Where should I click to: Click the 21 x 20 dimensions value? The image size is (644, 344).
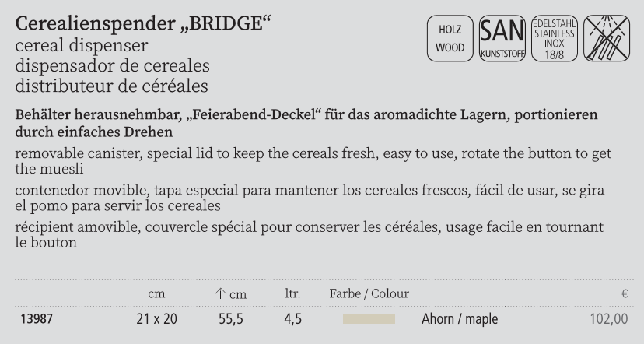pos(156,319)
